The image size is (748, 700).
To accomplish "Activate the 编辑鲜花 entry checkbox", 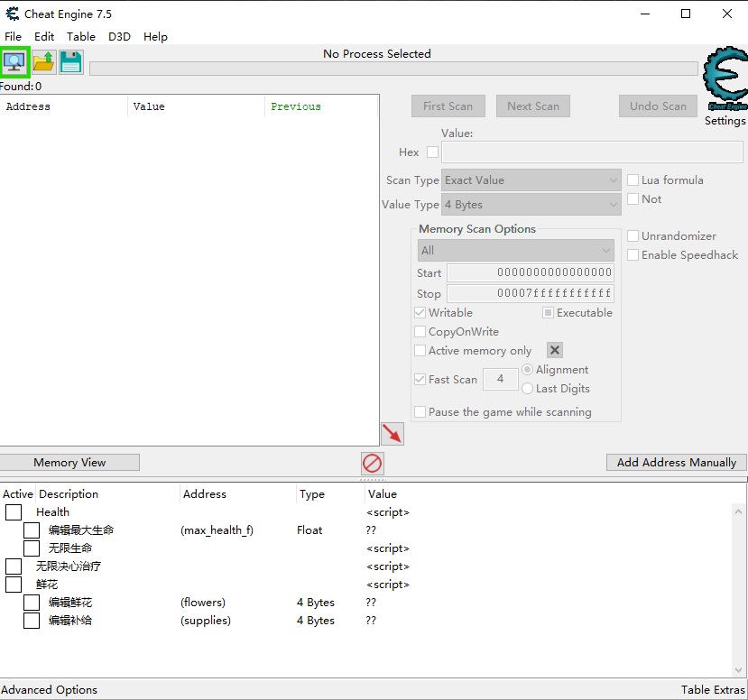I will point(32,603).
